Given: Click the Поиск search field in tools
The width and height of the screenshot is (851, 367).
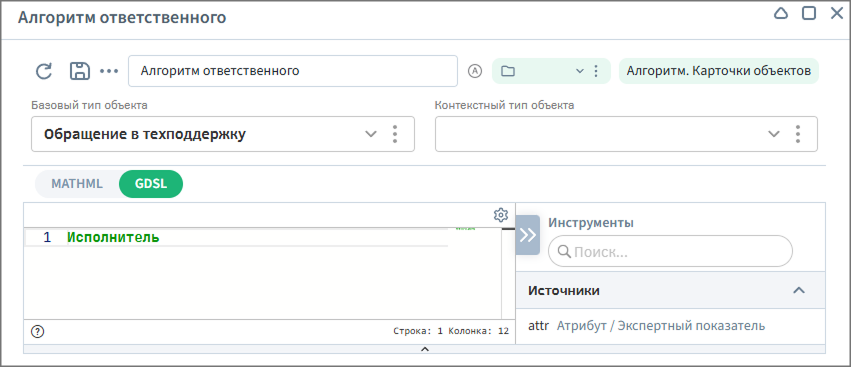Looking at the screenshot, I should 670,251.
